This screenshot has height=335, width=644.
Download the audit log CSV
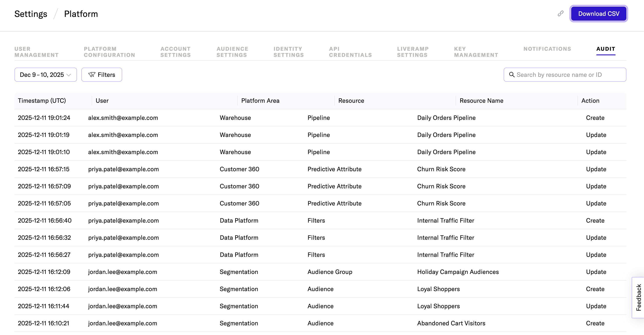point(599,14)
